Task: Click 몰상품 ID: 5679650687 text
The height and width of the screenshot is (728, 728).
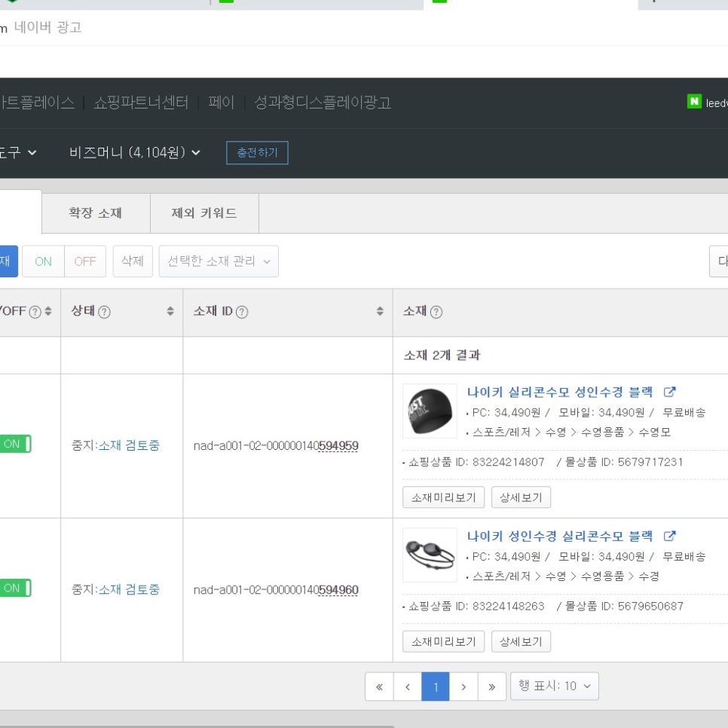Action: (624, 606)
